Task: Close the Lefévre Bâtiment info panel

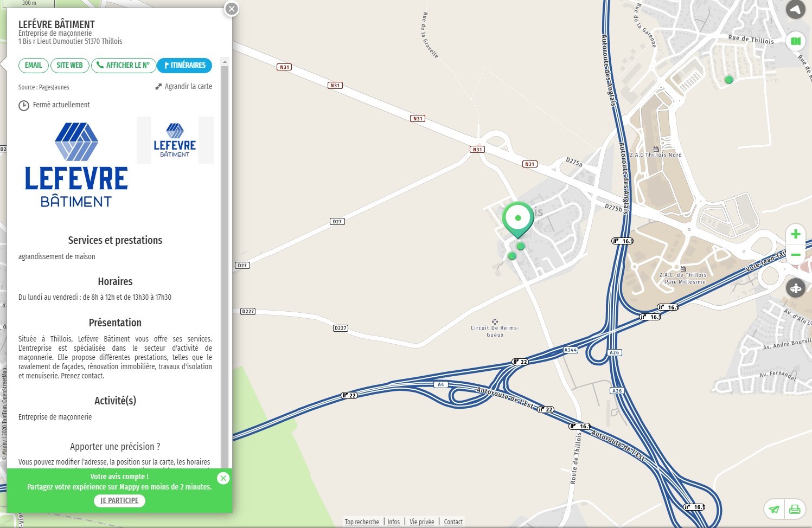Action: click(x=232, y=9)
